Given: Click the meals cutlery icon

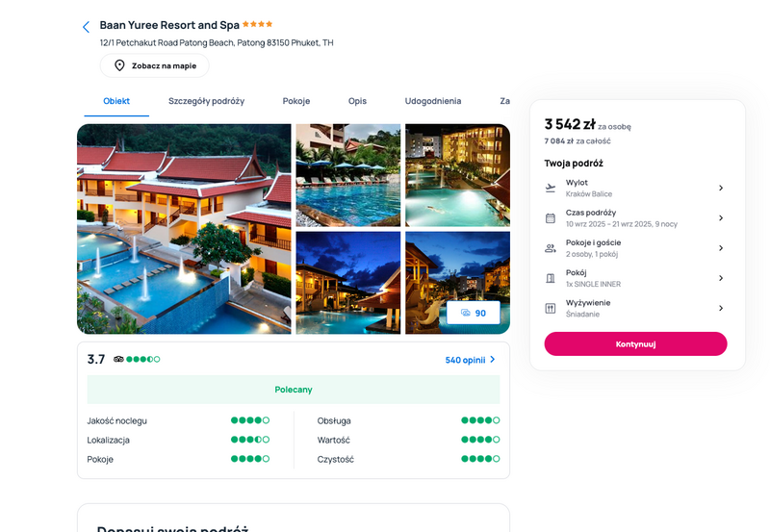Looking at the screenshot, I should (551, 308).
